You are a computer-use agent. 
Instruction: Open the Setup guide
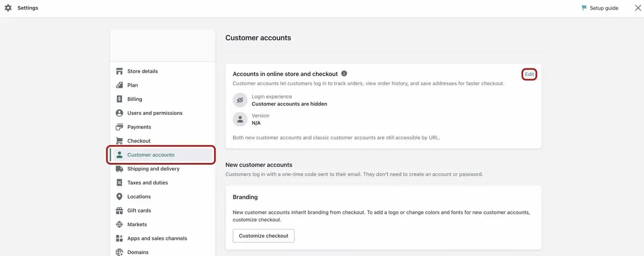(x=600, y=8)
